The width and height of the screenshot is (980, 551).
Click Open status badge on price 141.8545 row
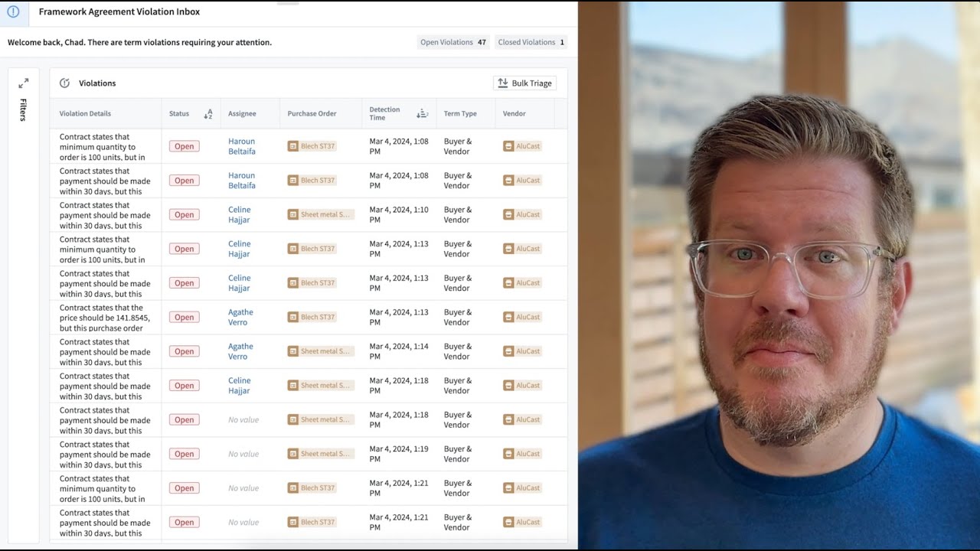(185, 318)
